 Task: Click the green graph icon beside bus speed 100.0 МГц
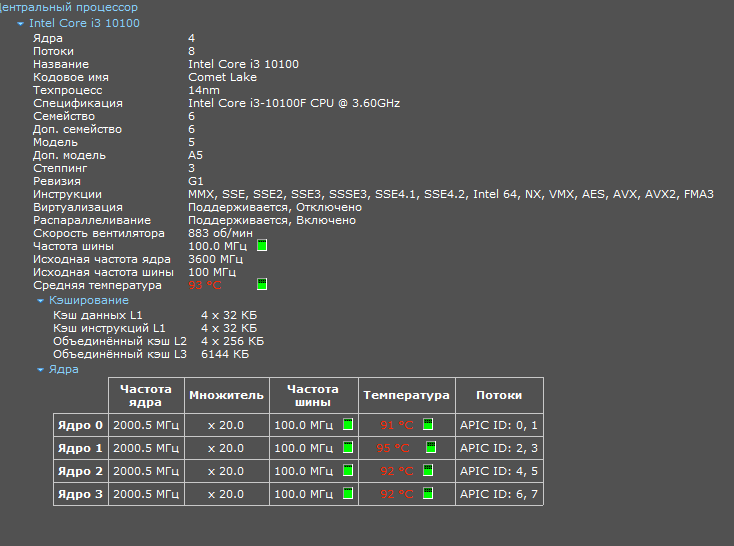click(262, 245)
